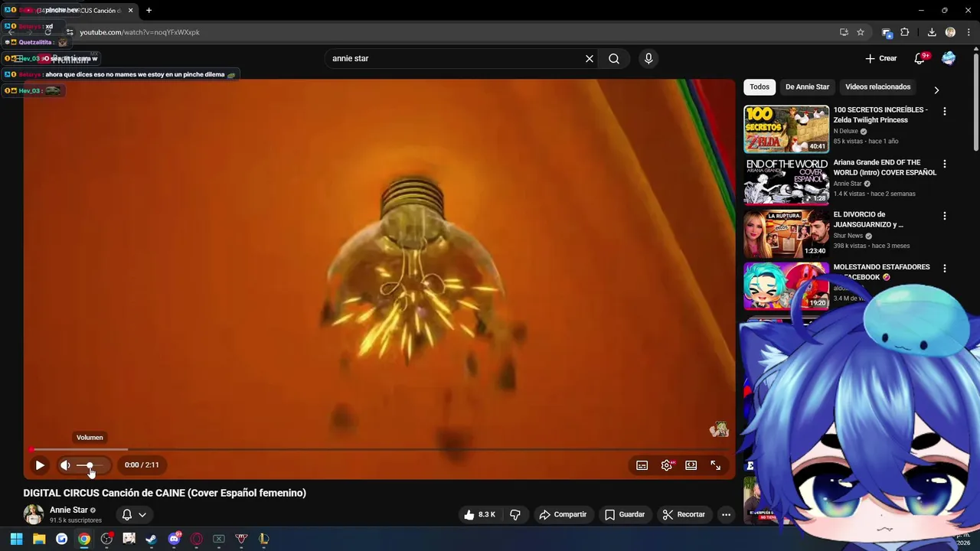The image size is (980, 551).
Task: Click the Recortar clip button
Action: [684, 514]
